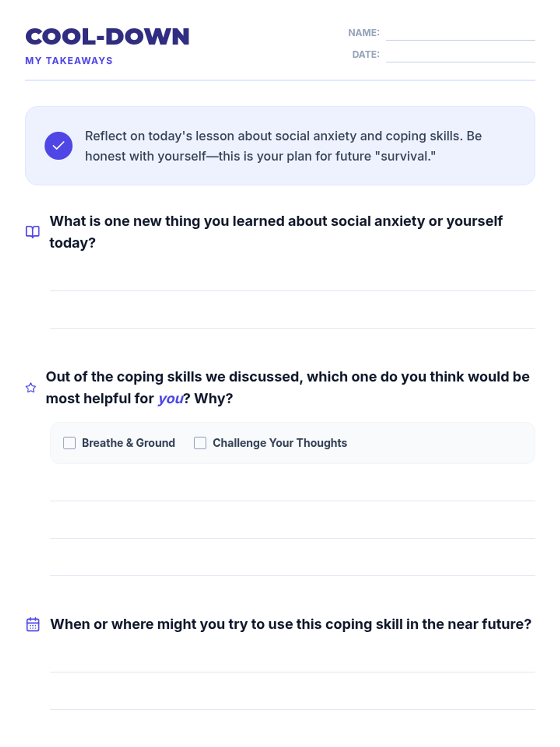Click the COOL-DOWN title
560x747 pixels.
(107, 37)
